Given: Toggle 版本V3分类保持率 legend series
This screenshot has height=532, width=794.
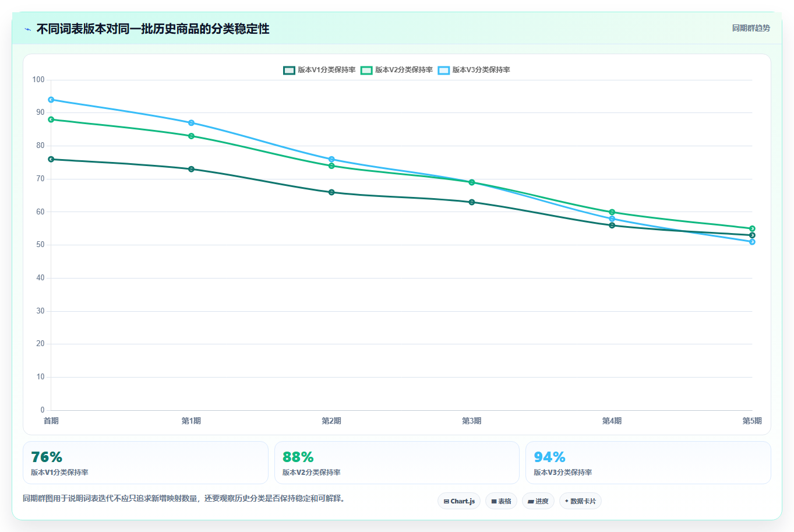Looking at the screenshot, I should [474, 70].
